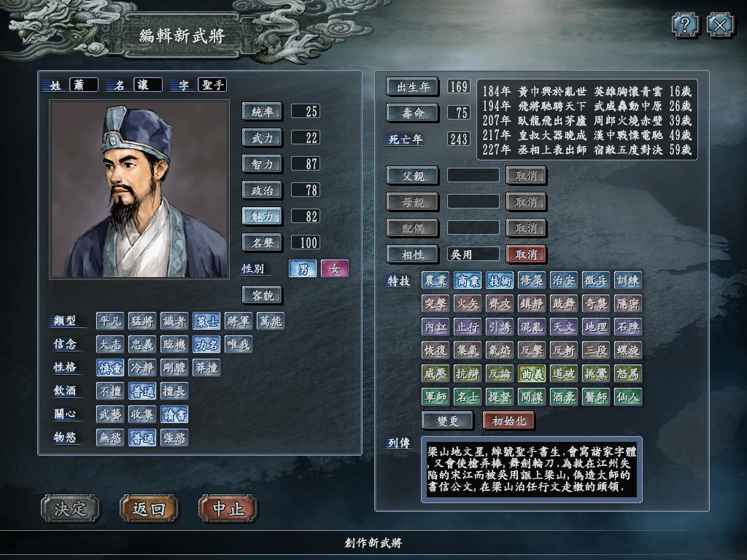
Task: Open the 容貌 portrait chooser
Action: (x=262, y=295)
